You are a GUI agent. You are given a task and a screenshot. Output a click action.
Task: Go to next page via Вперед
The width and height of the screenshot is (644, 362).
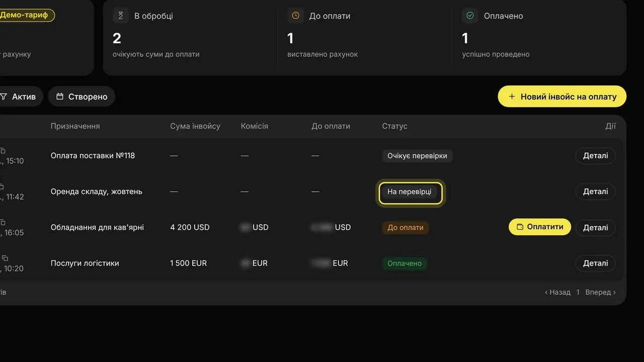pyautogui.click(x=600, y=292)
